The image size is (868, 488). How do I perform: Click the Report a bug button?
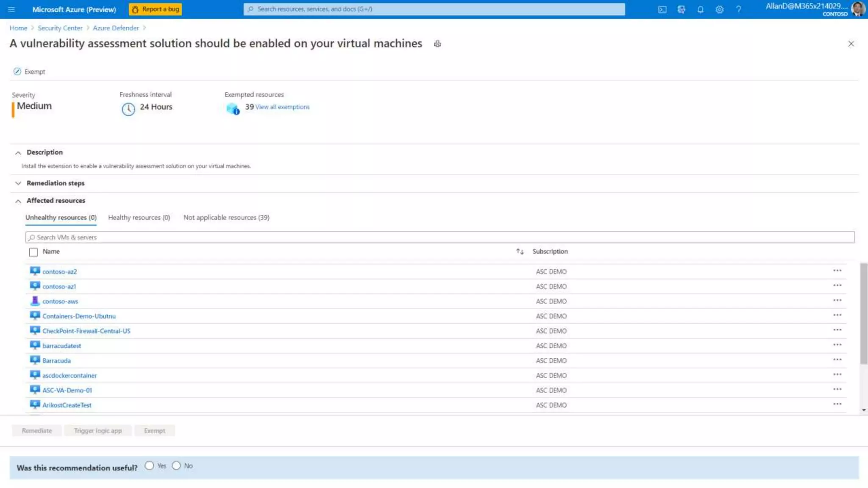[156, 9]
